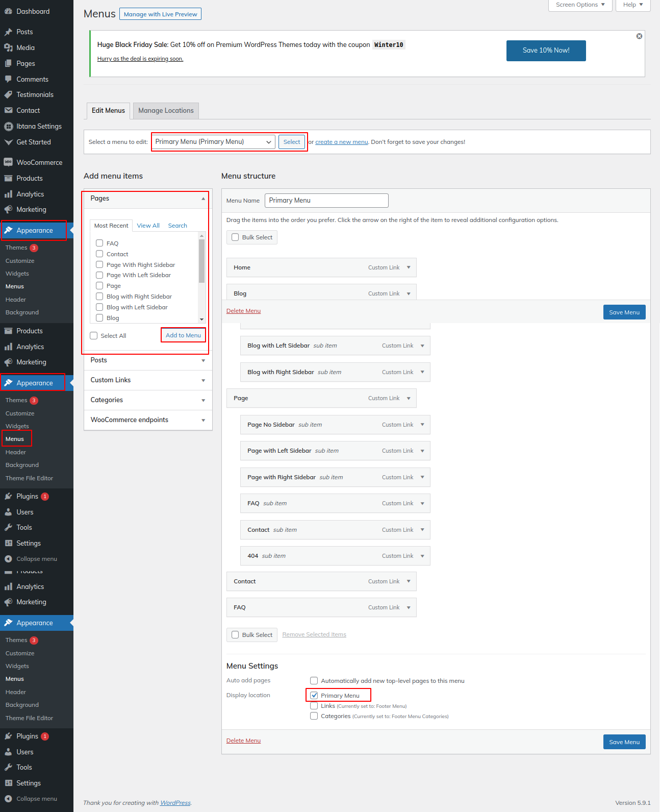Toggle the Select All pages checkbox

pyautogui.click(x=94, y=335)
